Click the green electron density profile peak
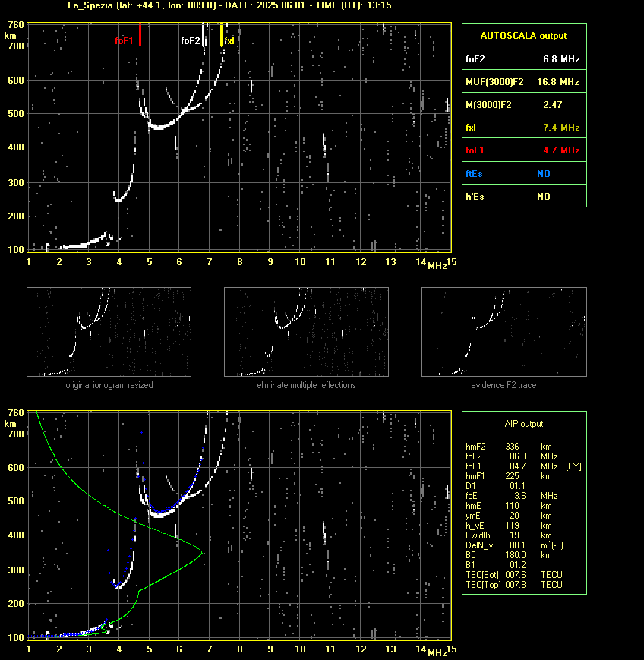The image size is (644, 660). (202, 552)
